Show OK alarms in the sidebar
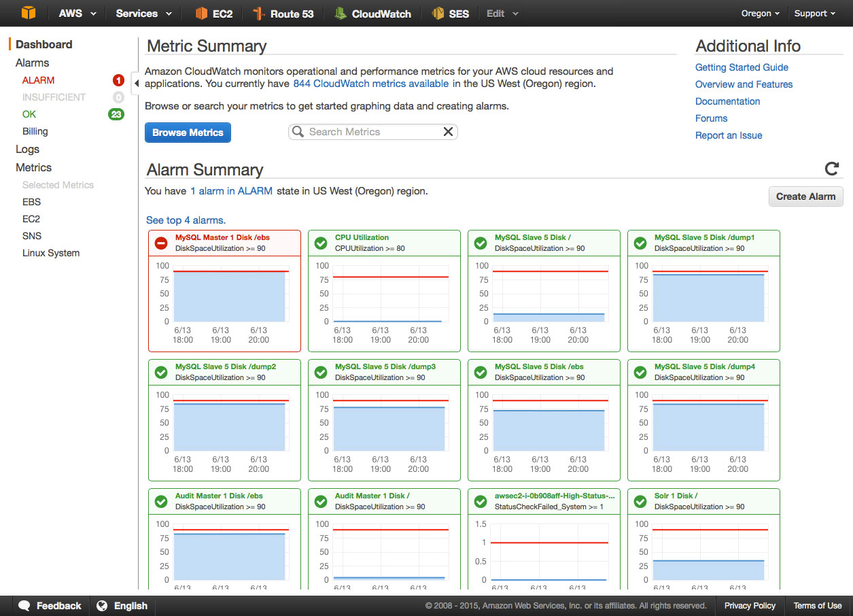Viewport: 853px width, 616px height. (x=29, y=114)
